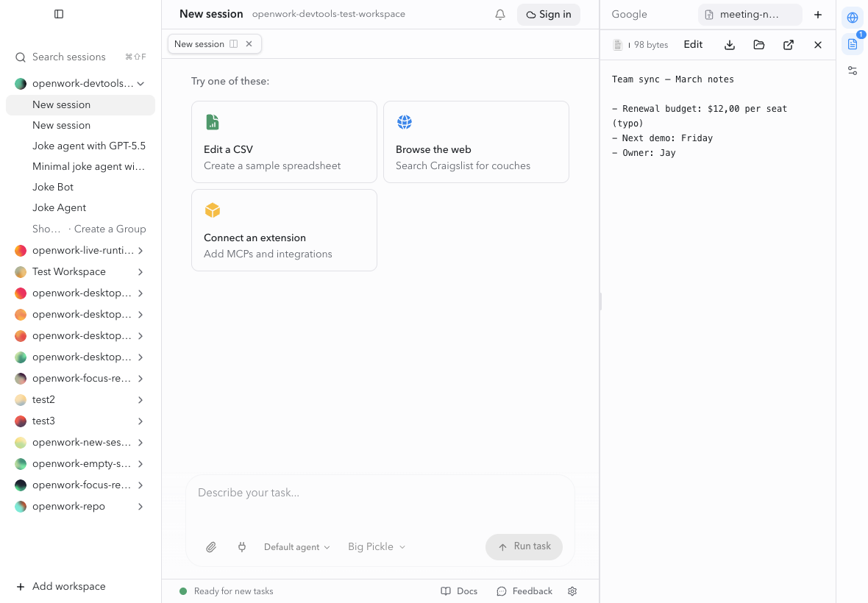The width and height of the screenshot is (868, 603).
Task: Switch to the Google tab
Action: click(x=630, y=15)
